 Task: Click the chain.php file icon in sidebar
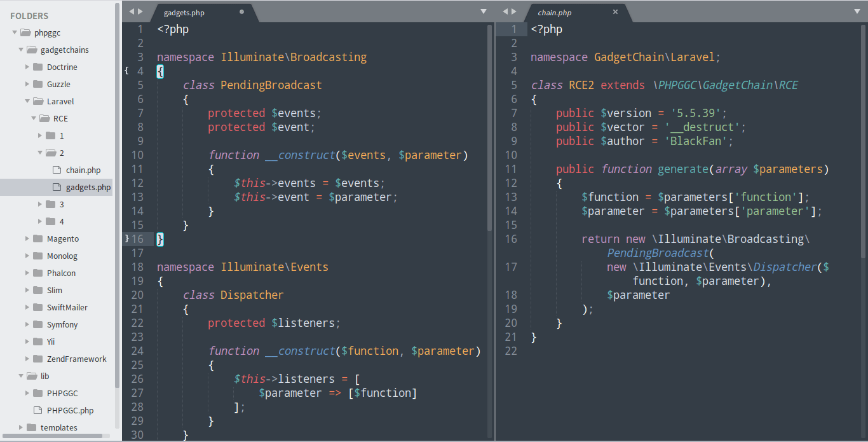coord(57,170)
